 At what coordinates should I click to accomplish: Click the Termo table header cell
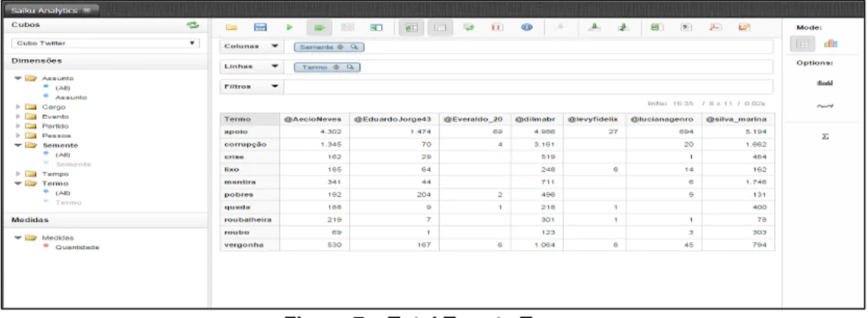(x=250, y=119)
